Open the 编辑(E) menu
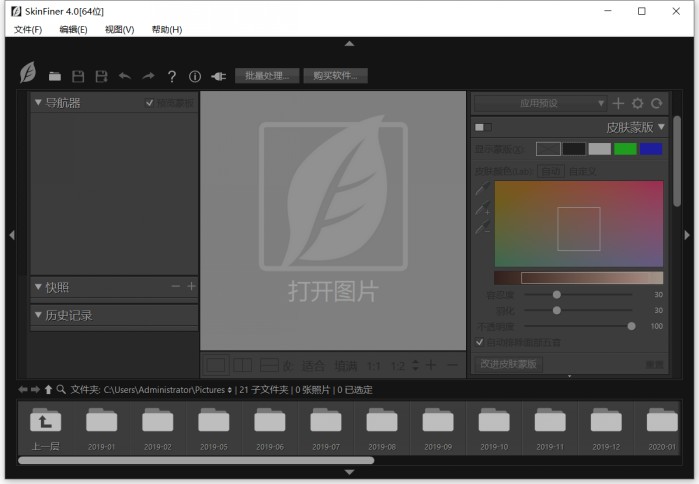 [x=74, y=29]
